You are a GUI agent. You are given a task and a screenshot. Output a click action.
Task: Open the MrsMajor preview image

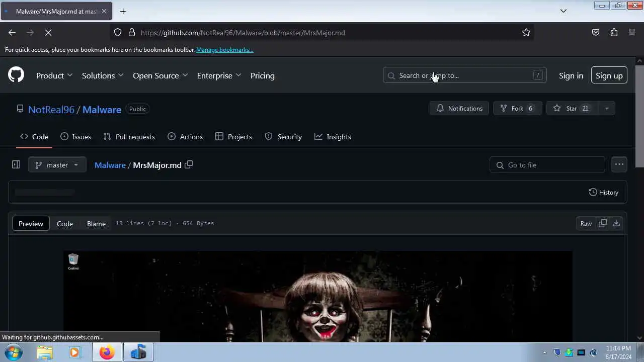point(317,297)
